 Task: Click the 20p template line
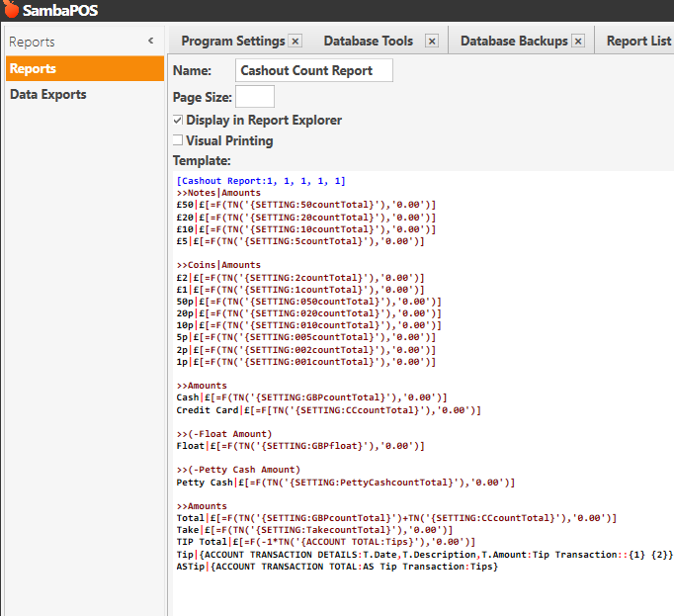309,313
